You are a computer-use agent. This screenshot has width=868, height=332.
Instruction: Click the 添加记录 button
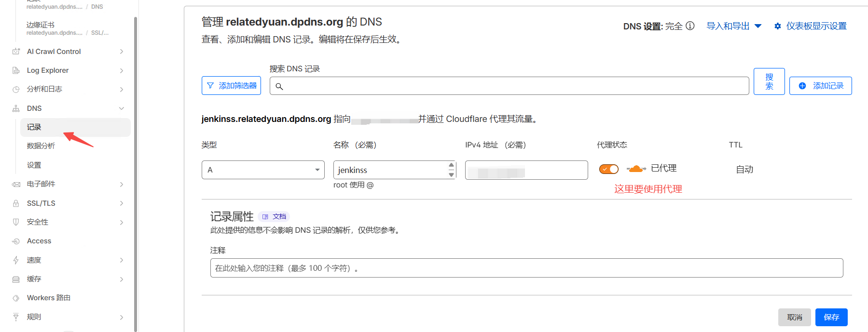pos(820,86)
